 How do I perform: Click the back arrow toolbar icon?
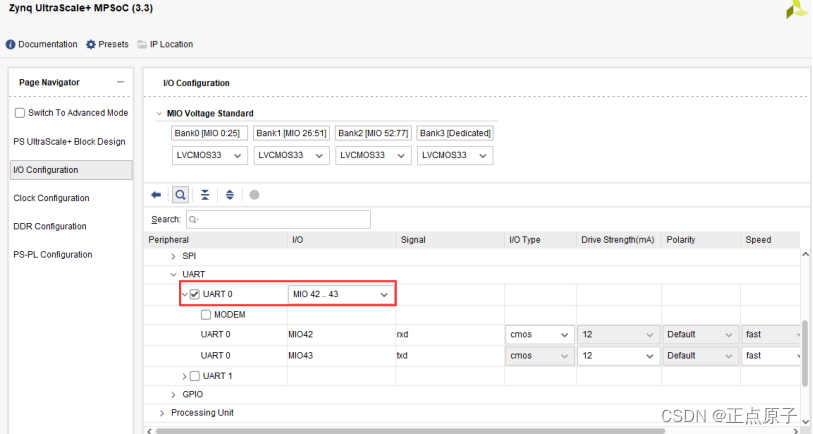(x=156, y=195)
